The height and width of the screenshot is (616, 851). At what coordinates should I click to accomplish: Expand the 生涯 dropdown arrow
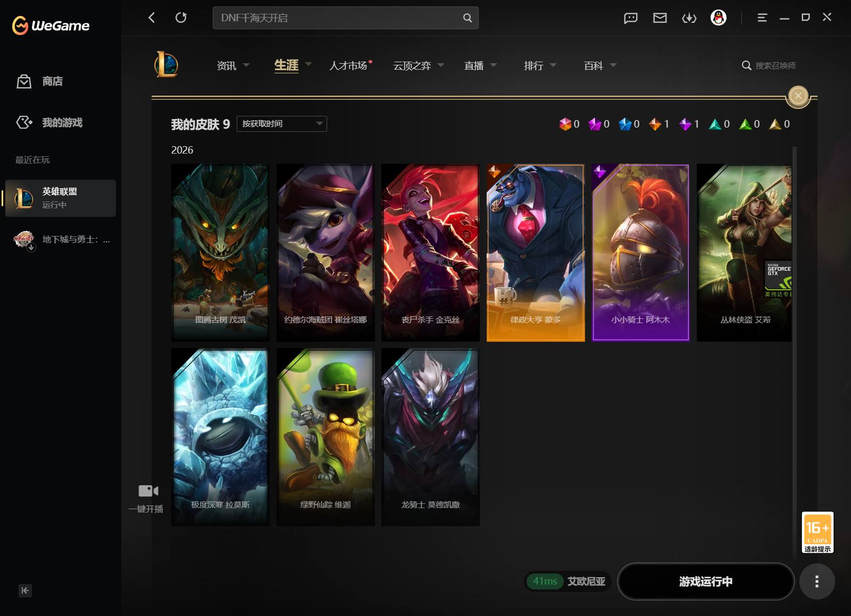(308, 64)
